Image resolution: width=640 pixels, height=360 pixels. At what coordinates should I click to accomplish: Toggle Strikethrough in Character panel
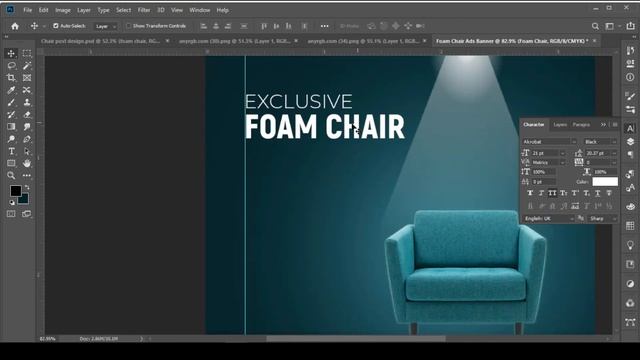609,193
